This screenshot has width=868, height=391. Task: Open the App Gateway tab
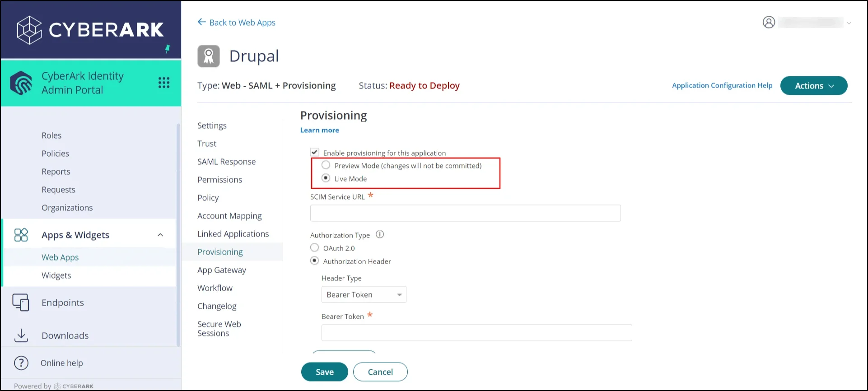pyautogui.click(x=222, y=270)
